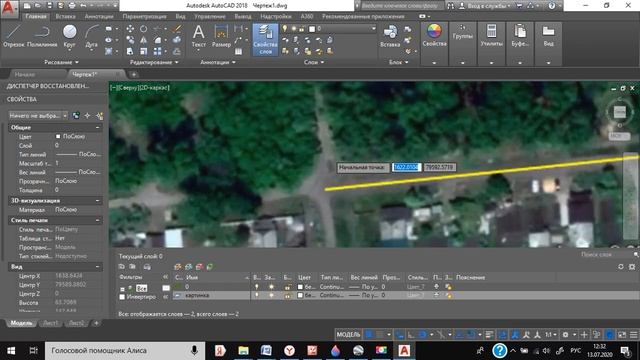This screenshot has height=360, width=640.
Task: Add new layout plus button
Action: click(96, 323)
